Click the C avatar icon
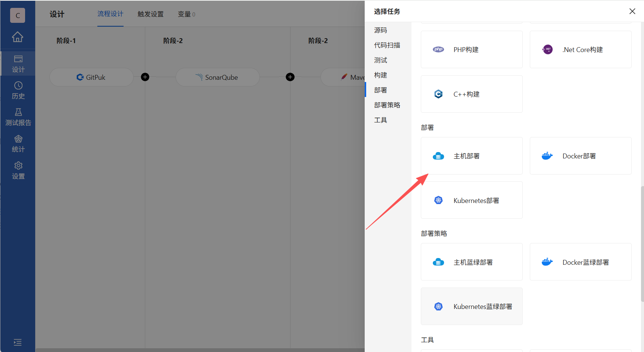This screenshot has width=644, height=352. pos(18,15)
